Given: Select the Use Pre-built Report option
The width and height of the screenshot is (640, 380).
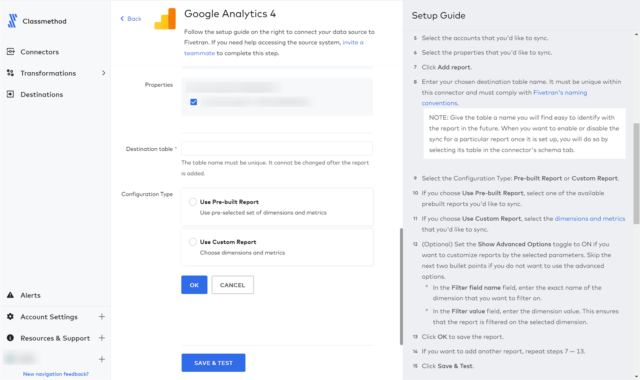Looking at the screenshot, I should click(x=193, y=202).
